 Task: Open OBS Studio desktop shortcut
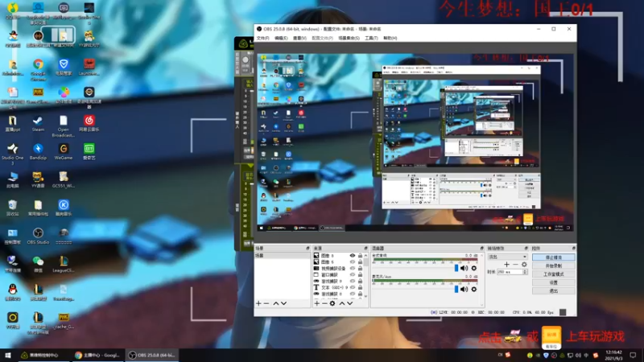[x=38, y=237]
